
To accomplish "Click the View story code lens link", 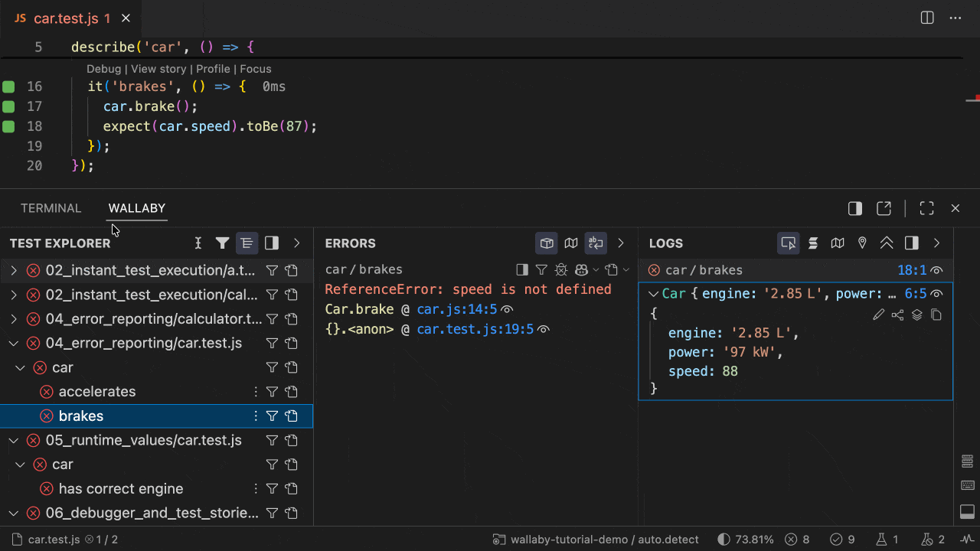I will click(x=158, y=69).
